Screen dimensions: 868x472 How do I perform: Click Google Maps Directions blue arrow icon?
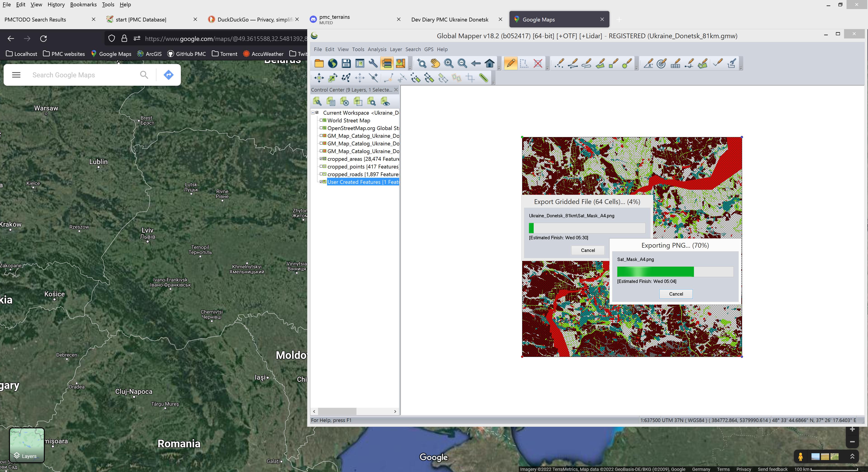[168, 75]
